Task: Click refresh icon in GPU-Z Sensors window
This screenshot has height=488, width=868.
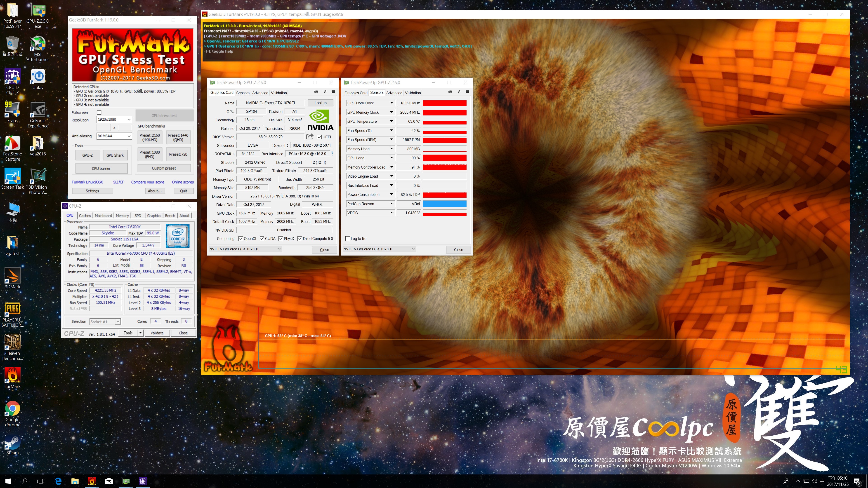Action: [459, 91]
